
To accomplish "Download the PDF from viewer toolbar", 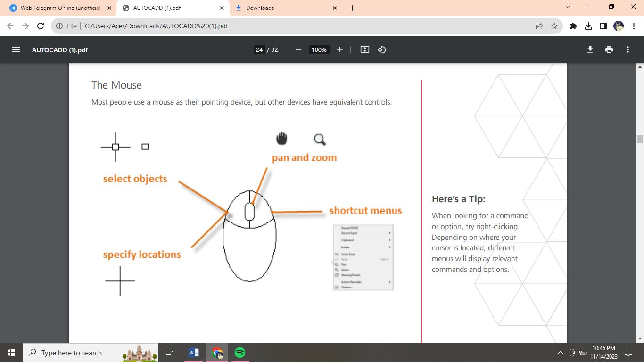I will [x=590, y=49].
